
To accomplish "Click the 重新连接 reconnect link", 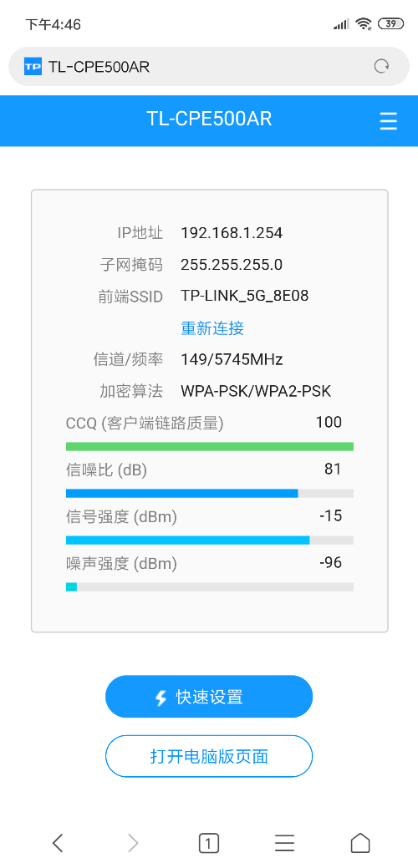I will coord(212,328).
